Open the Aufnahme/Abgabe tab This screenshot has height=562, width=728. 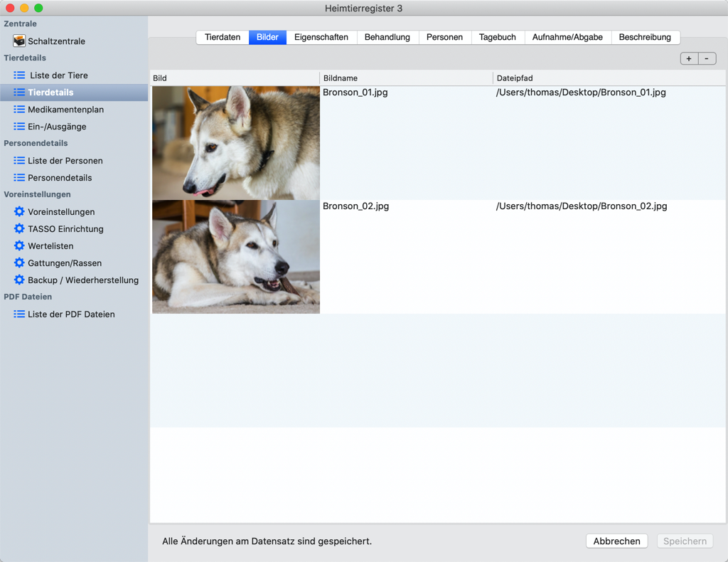click(x=567, y=37)
